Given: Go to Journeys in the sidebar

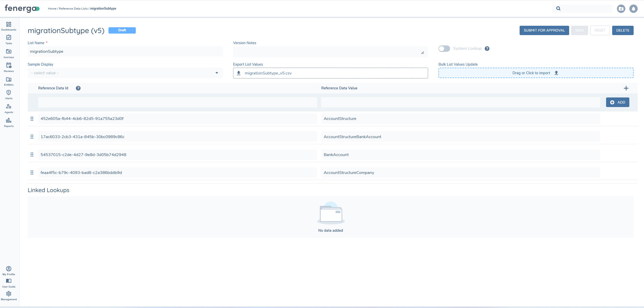Looking at the screenshot, I should coord(9,53).
